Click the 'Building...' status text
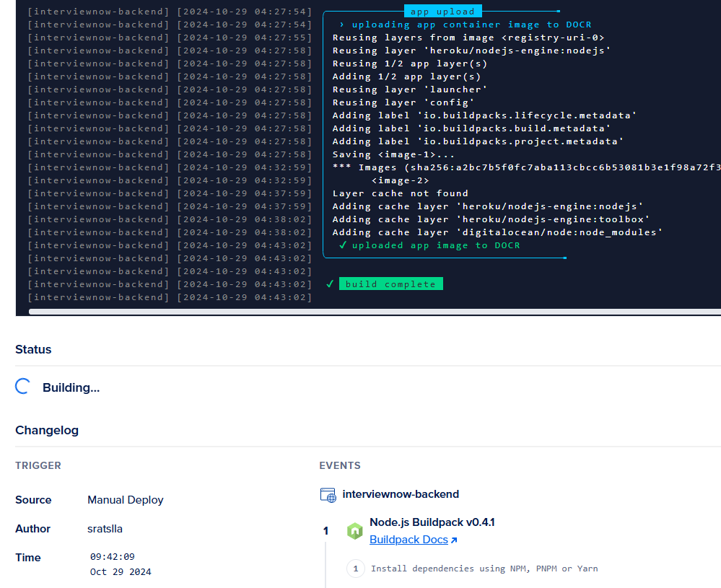The width and height of the screenshot is (721, 588). pos(71,387)
